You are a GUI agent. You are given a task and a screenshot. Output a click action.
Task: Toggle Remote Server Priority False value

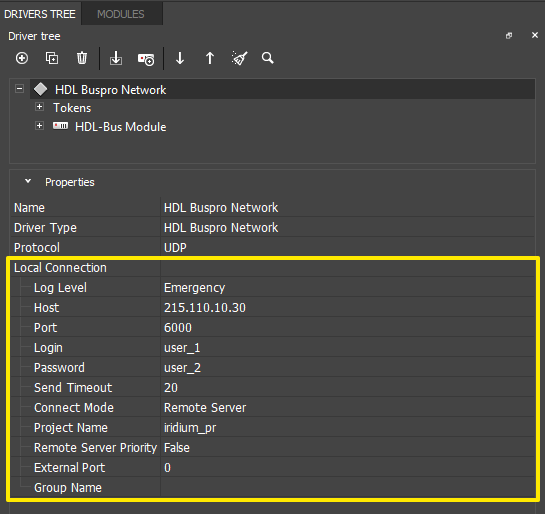point(347,447)
